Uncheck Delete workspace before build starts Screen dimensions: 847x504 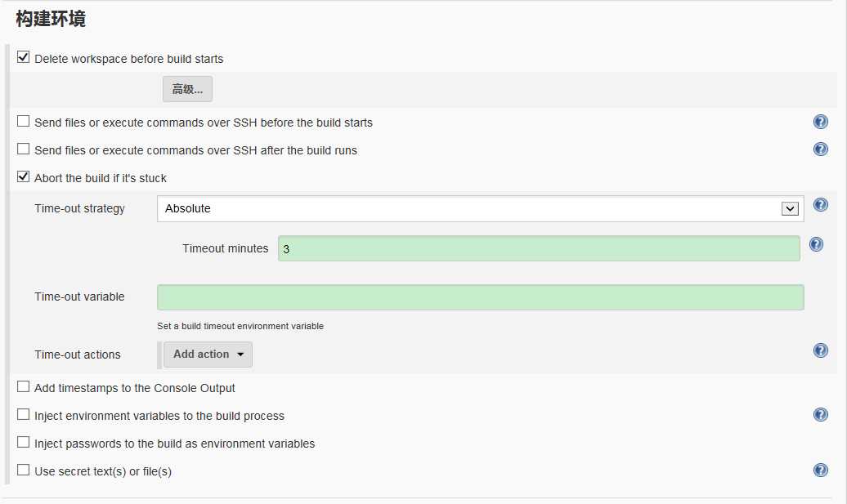click(x=23, y=56)
